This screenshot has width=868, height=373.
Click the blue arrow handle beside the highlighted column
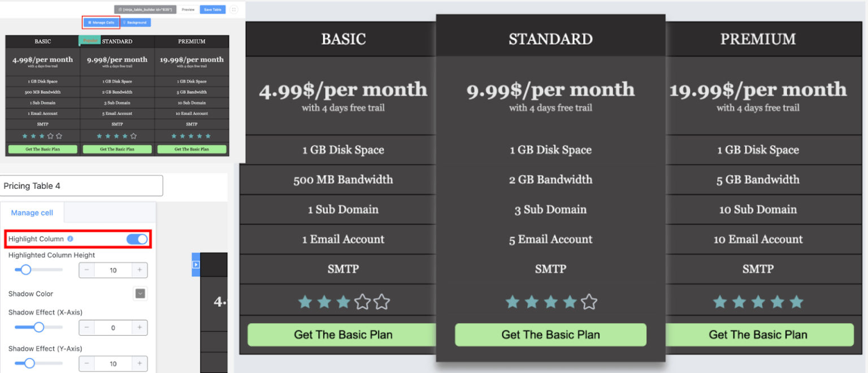tap(195, 264)
